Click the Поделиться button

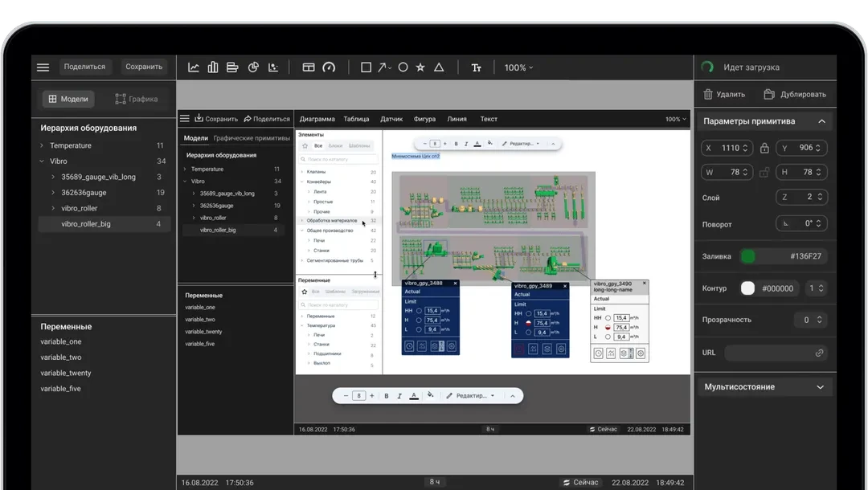(84, 67)
